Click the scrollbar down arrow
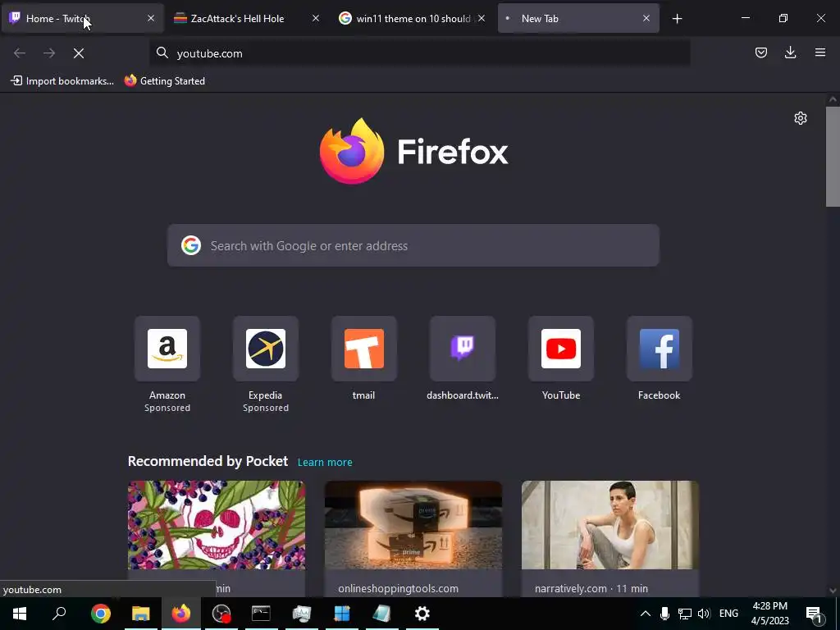 point(833,591)
